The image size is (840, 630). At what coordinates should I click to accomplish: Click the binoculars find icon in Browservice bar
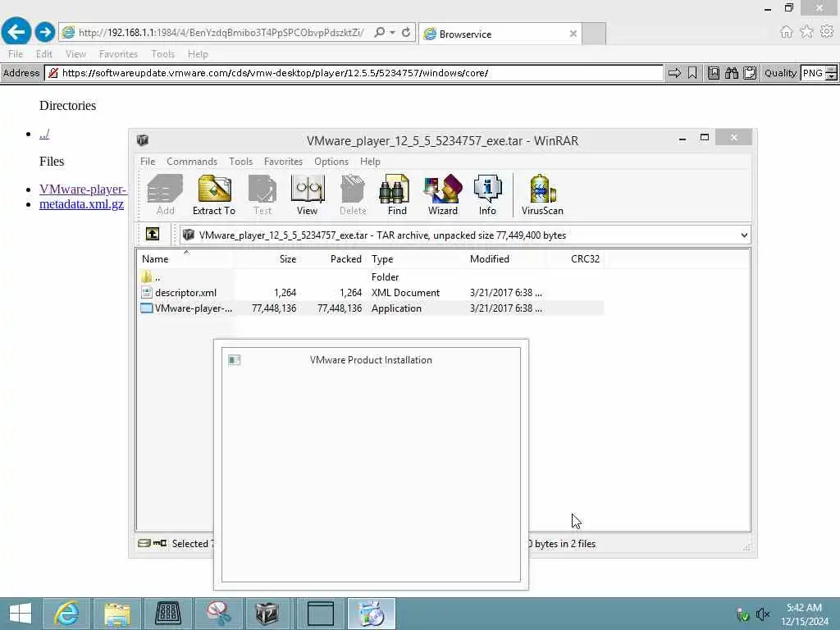tap(731, 73)
